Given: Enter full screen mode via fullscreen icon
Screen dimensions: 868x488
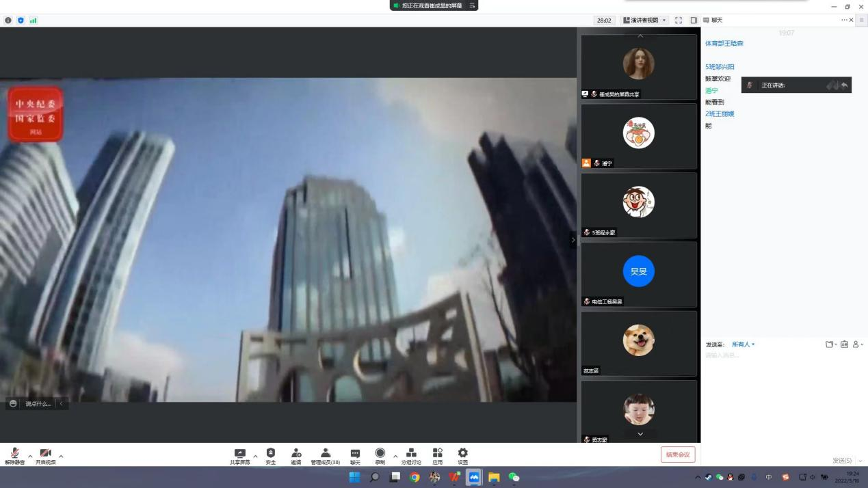Looking at the screenshot, I should (679, 21).
